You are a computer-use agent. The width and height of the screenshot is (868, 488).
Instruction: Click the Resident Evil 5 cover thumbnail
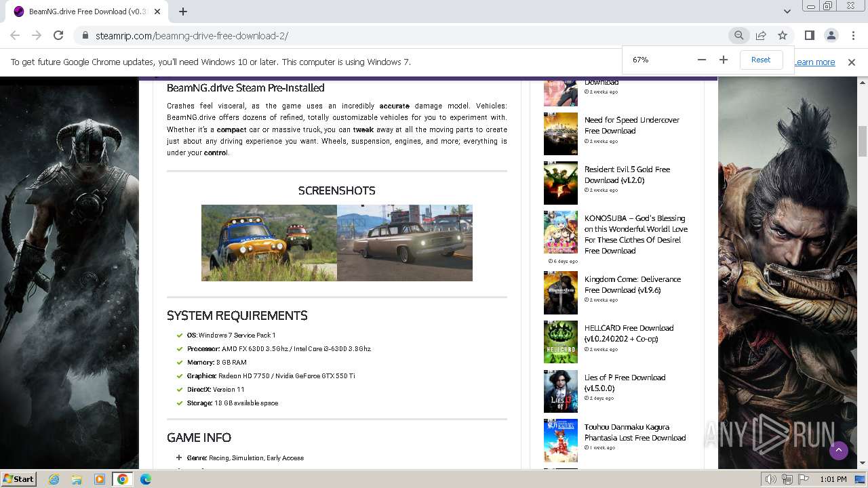[561, 183]
